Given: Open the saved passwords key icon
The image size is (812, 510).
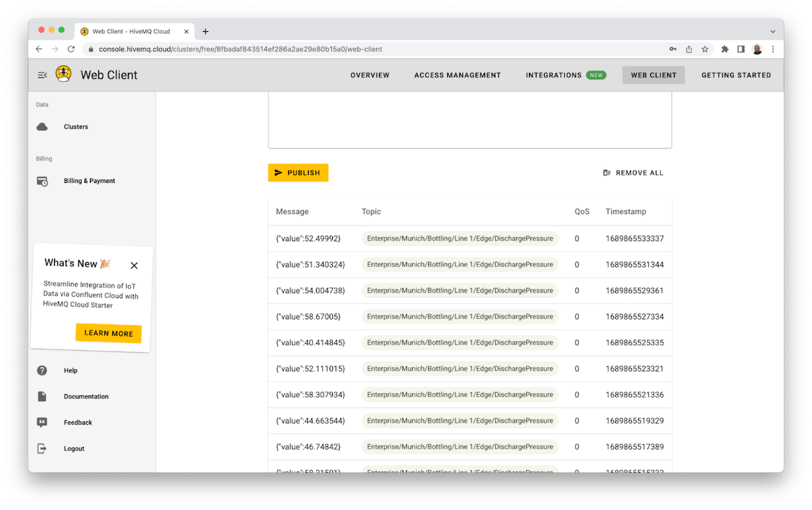Looking at the screenshot, I should pyautogui.click(x=673, y=49).
